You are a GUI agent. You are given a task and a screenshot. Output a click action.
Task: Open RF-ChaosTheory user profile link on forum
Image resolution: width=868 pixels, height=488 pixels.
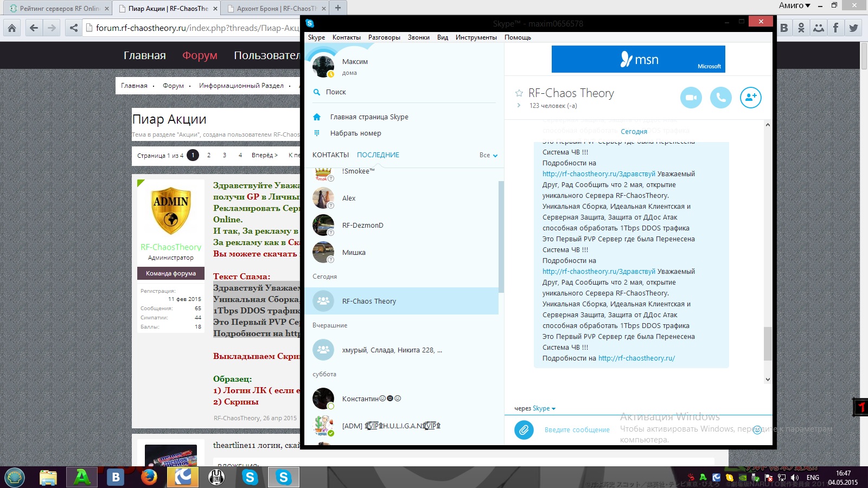click(x=171, y=247)
